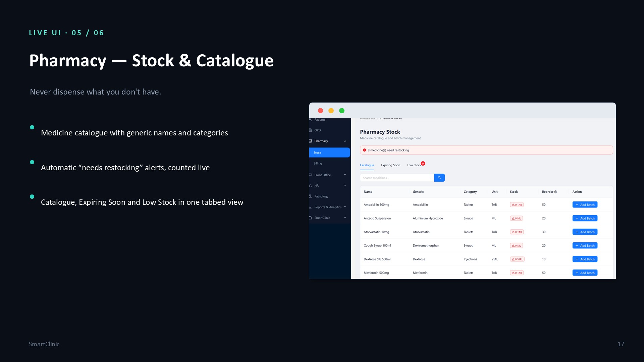
Task: Add Batch for Antacid Suspension
Action: click(x=585, y=218)
